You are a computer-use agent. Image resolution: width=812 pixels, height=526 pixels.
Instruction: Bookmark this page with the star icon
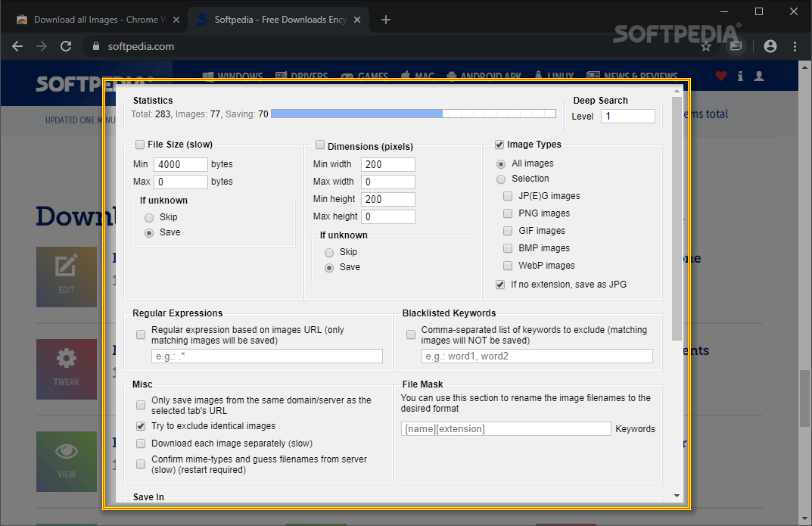click(706, 47)
